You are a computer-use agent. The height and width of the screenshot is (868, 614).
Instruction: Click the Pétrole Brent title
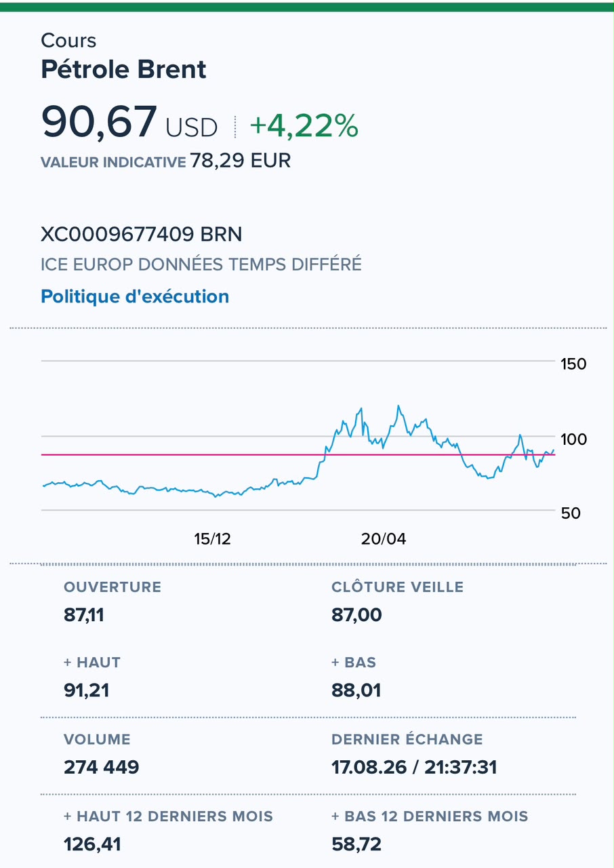pyautogui.click(x=123, y=70)
